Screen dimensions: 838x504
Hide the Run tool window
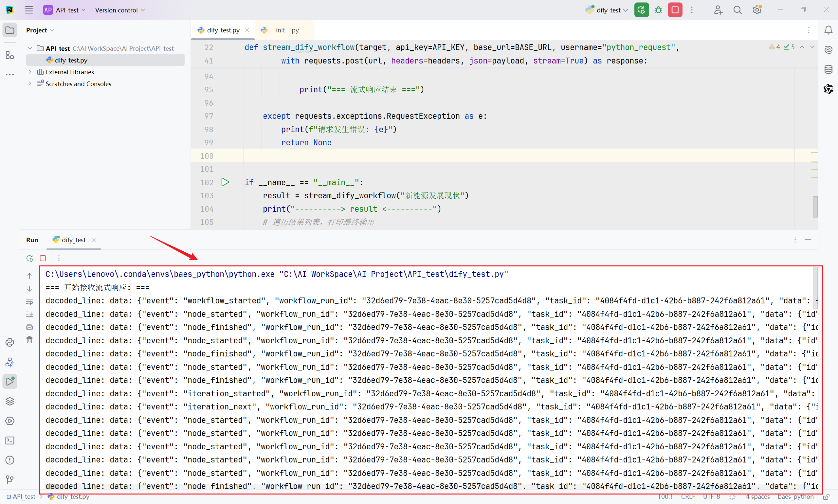(x=808, y=240)
